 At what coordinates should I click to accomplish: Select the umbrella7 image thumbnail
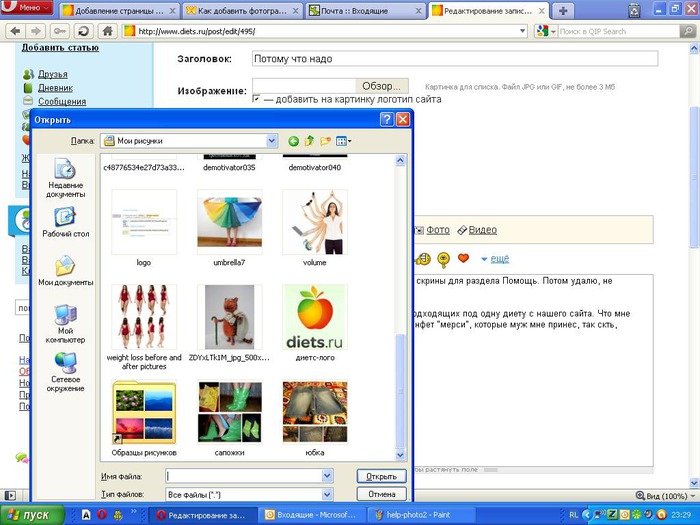coord(229,225)
